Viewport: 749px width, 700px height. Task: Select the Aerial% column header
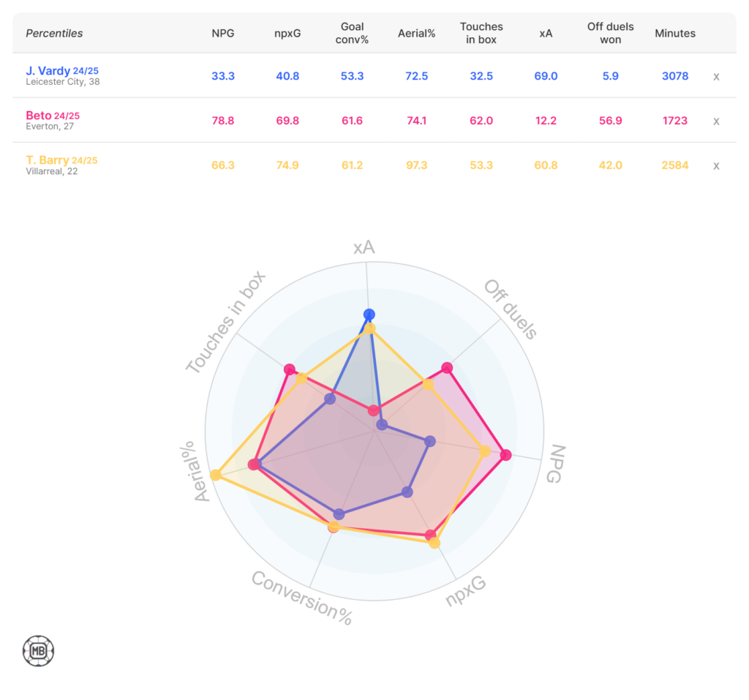click(x=417, y=33)
